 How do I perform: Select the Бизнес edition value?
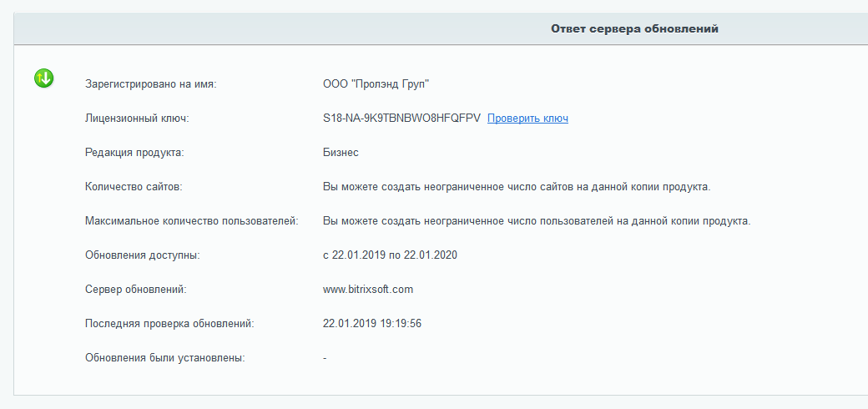point(341,153)
